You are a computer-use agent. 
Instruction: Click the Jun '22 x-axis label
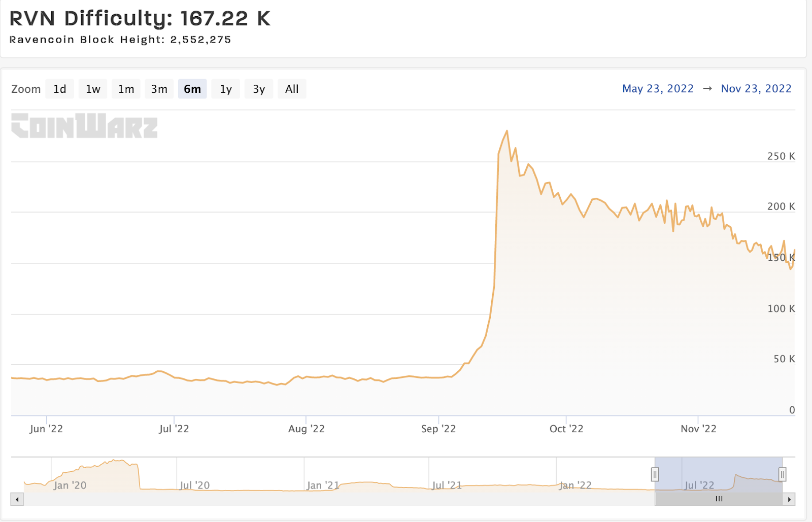coord(46,429)
